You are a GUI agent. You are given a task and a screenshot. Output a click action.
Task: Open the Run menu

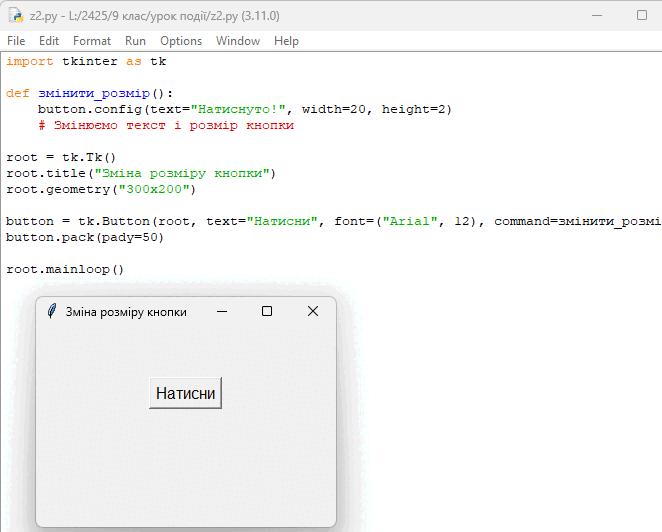click(135, 41)
